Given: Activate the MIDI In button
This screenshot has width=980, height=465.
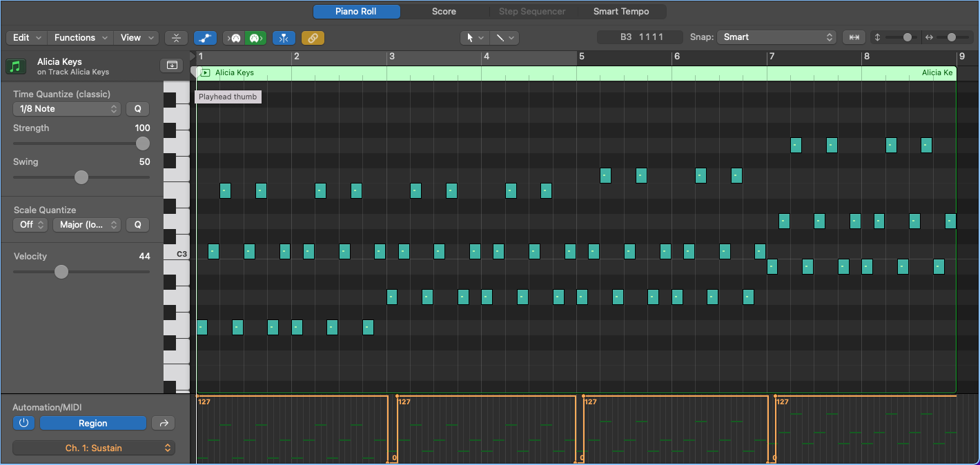Looking at the screenshot, I should coord(235,38).
